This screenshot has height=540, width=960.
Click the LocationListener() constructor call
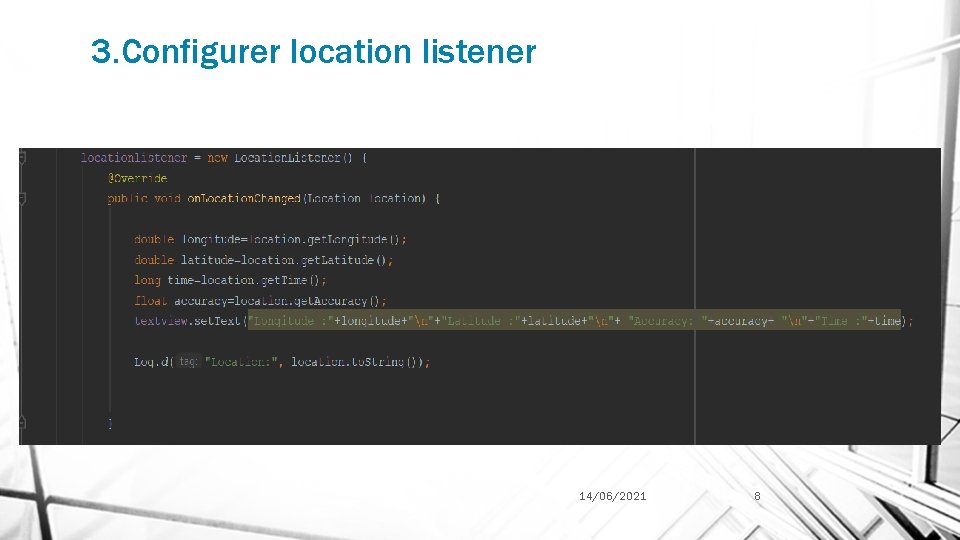tap(293, 158)
